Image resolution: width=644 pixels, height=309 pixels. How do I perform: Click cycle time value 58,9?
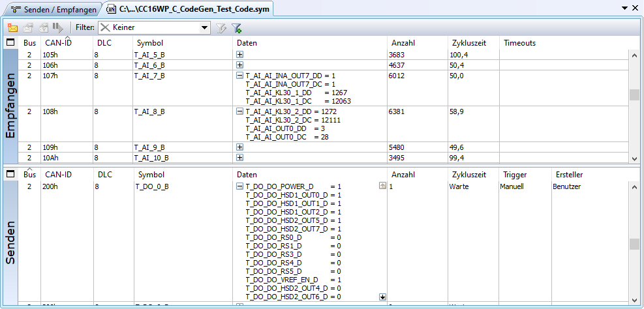click(457, 111)
